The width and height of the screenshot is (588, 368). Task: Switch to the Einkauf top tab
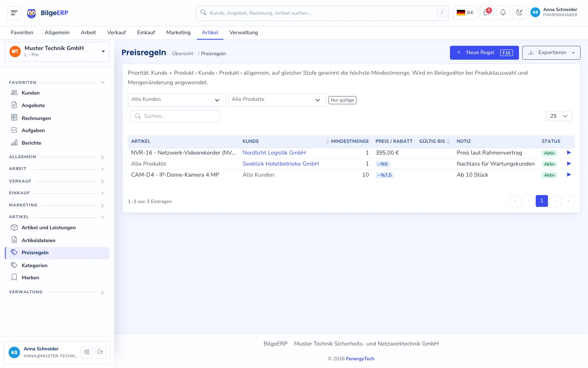(146, 32)
